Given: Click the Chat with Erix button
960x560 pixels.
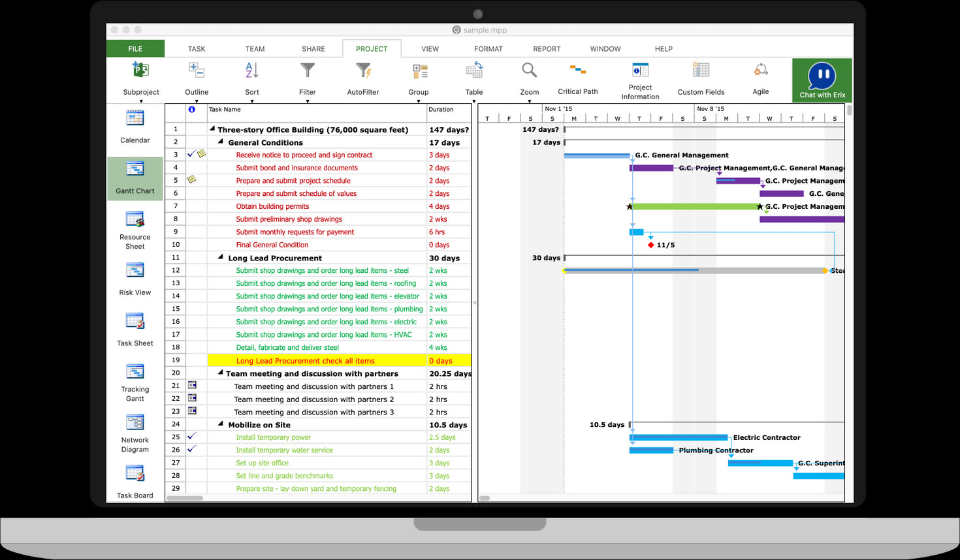Looking at the screenshot, I should 821,78.
